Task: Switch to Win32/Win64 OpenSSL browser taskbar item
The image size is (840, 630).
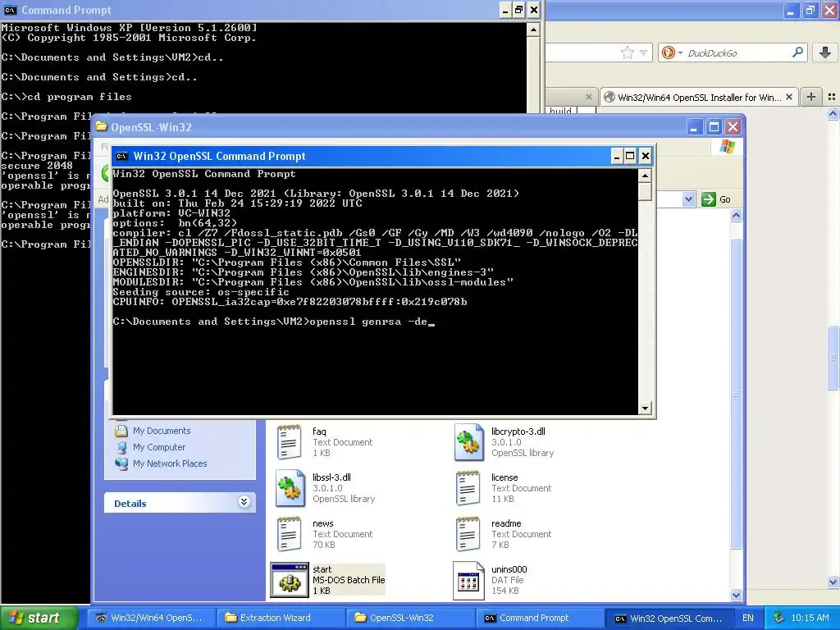Action: (151, 618)
